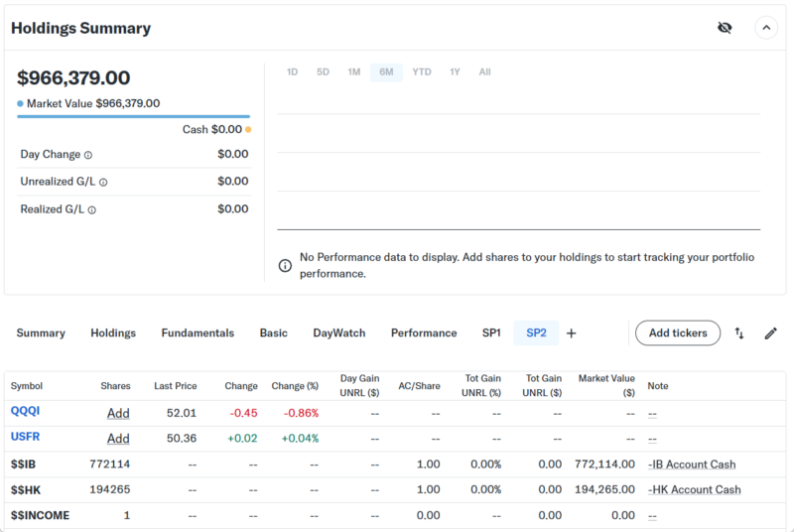The image size is (794, 532).
Task: Select the YTD chart range
Action: 422,72
